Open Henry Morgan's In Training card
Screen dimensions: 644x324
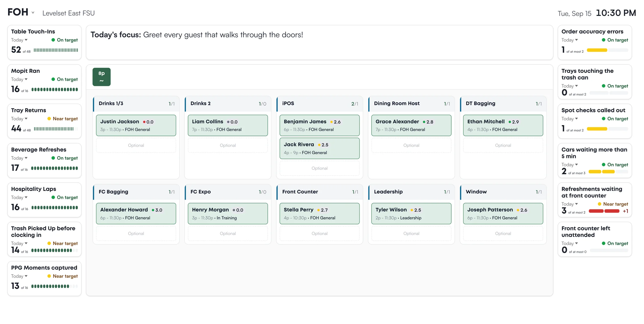(x=228, y=214)
